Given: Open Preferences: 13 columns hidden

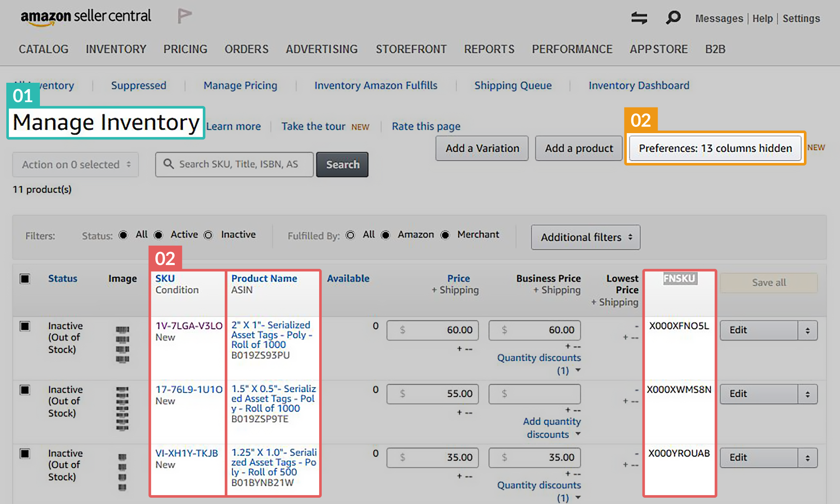Looking at the screenshot, I should tap(714, 148).
